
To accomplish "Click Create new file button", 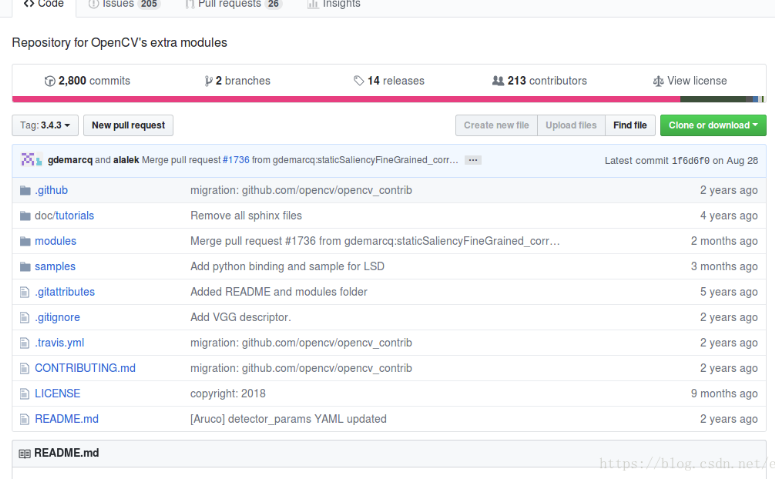I will coord(496,126).
